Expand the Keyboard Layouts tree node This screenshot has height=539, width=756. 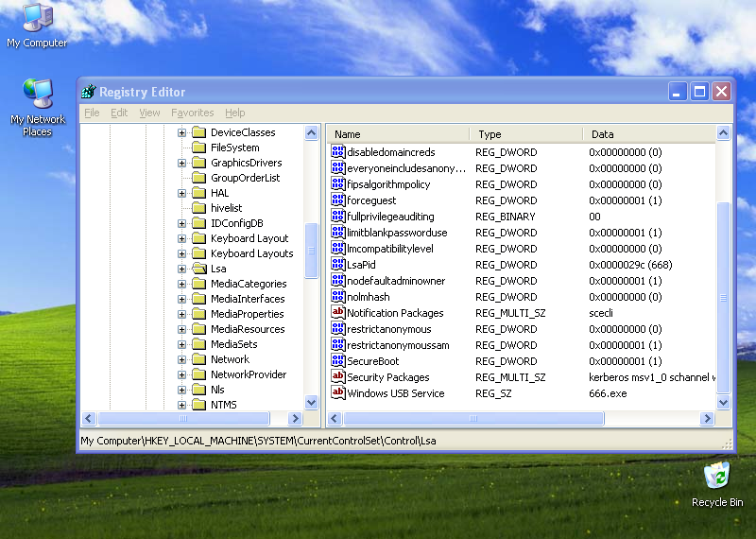(x=181, y=253)
